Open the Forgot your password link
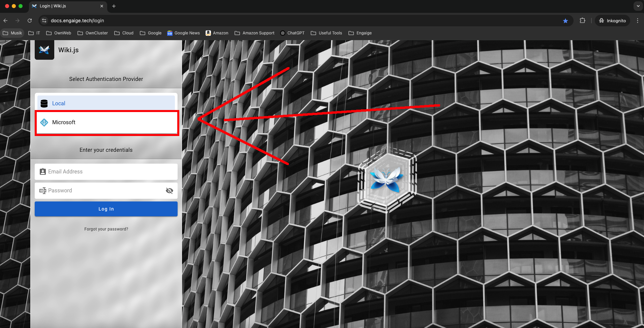The height and width of the screenshot is (328, 644). pos(106,229)
